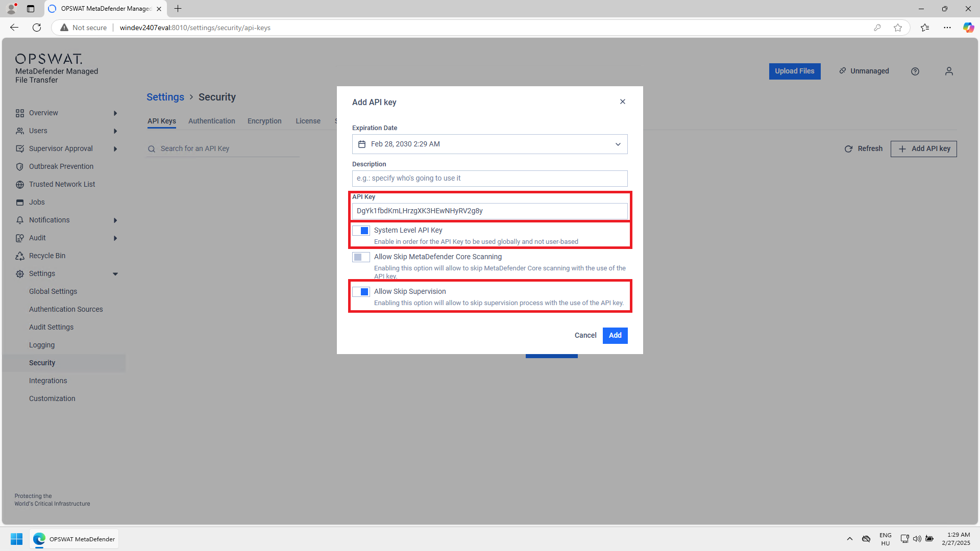Open the user profile icon

click(x=949, y=71)
